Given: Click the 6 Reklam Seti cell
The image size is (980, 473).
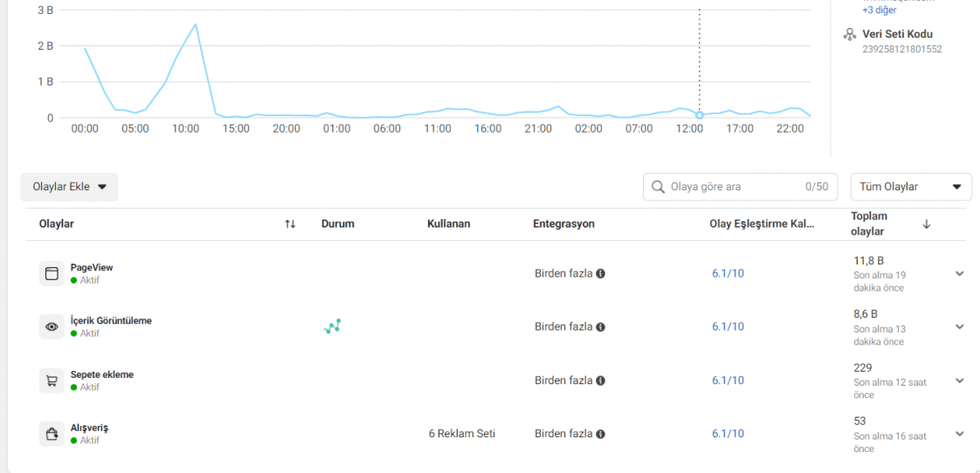Looking at the screenshot, I should pyautogui.click(x=462, y=433).
